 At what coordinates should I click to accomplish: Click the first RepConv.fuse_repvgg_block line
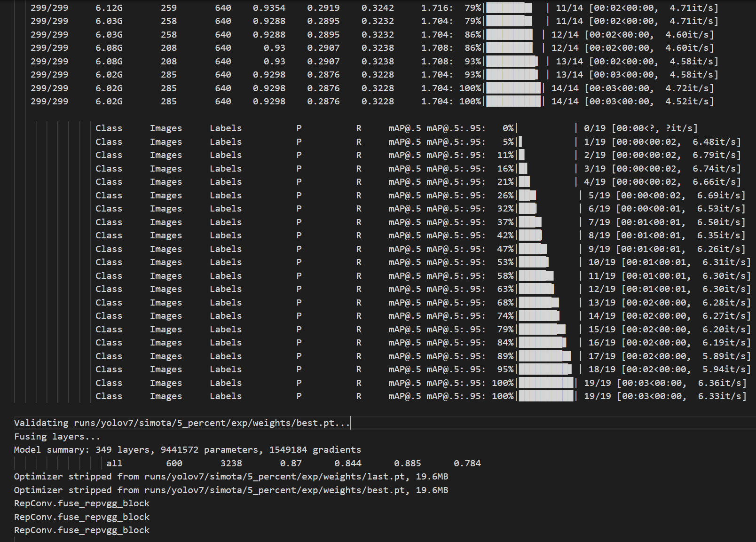pyautogui.click(x=81, y=503)
